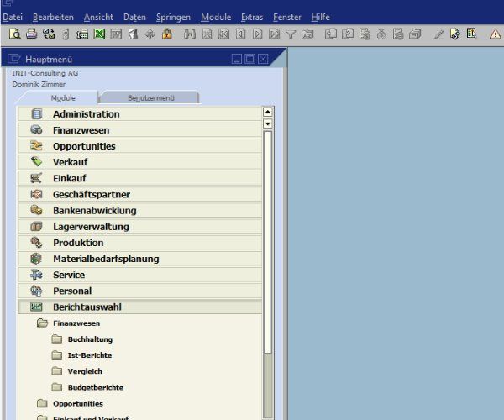Click the binoculars Find icon
Screen dimensions: 504x420
pos(190,34)
